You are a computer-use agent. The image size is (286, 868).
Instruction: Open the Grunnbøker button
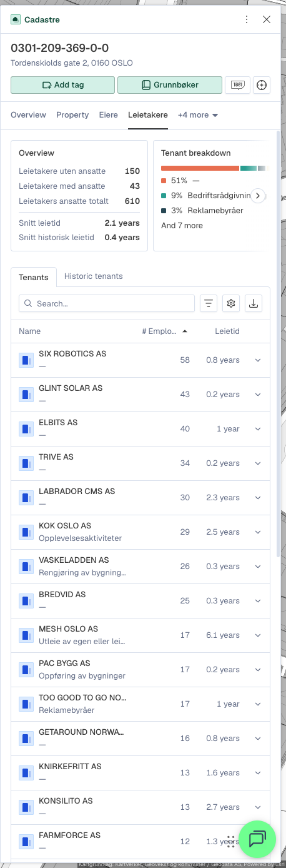(170, 85)
